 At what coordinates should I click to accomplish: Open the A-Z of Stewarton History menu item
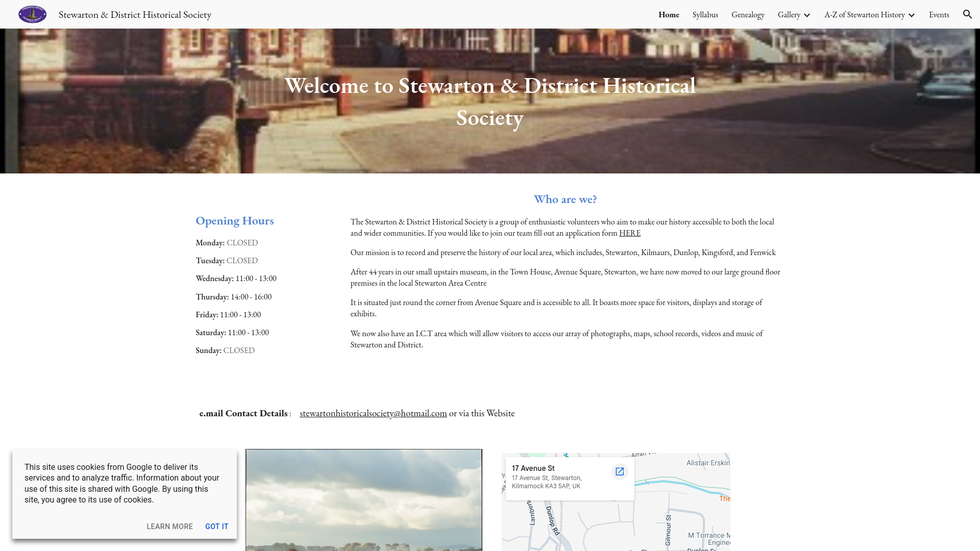(864, 15)
